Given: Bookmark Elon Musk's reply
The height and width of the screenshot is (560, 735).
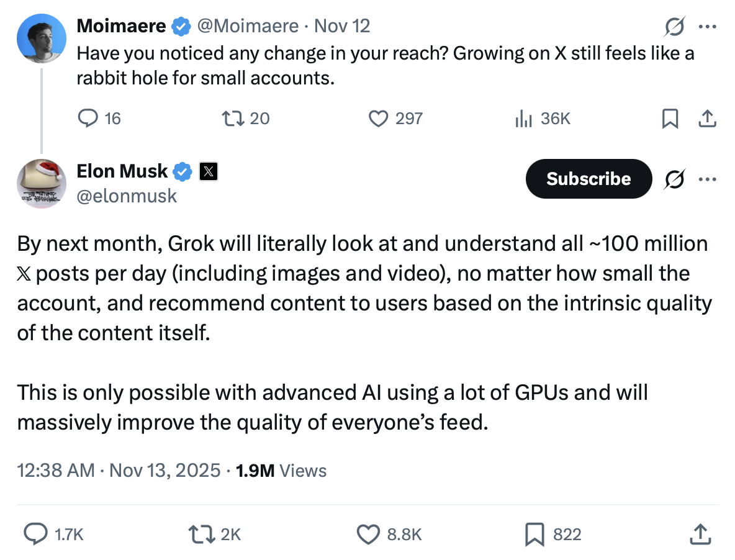Looking at the screenshot, I should tap(534, 534).
